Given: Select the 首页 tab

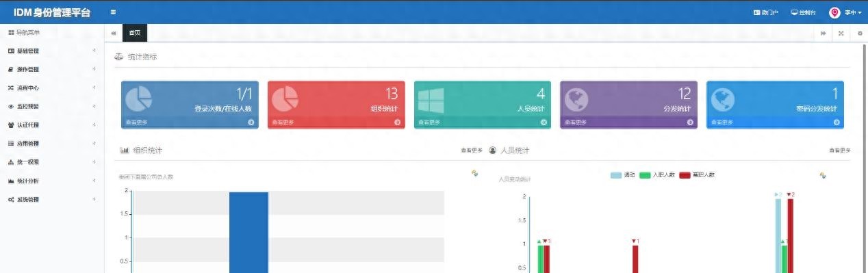Looking at the screenshot, I should click(135, 33).
